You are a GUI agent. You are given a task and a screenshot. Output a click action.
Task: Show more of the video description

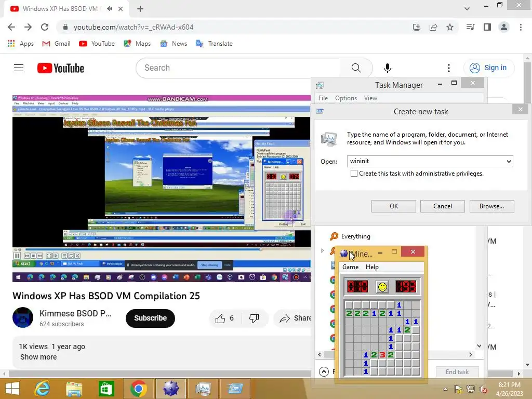click(38, 357)
